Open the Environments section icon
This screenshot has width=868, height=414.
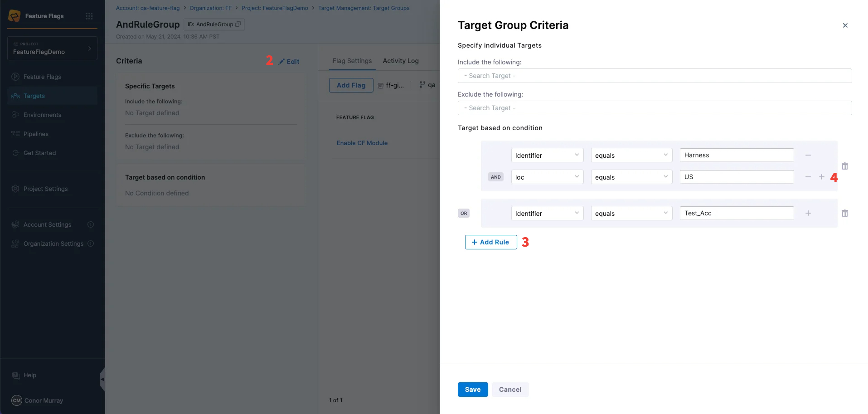pyautogui.click(x=15, y=115)
